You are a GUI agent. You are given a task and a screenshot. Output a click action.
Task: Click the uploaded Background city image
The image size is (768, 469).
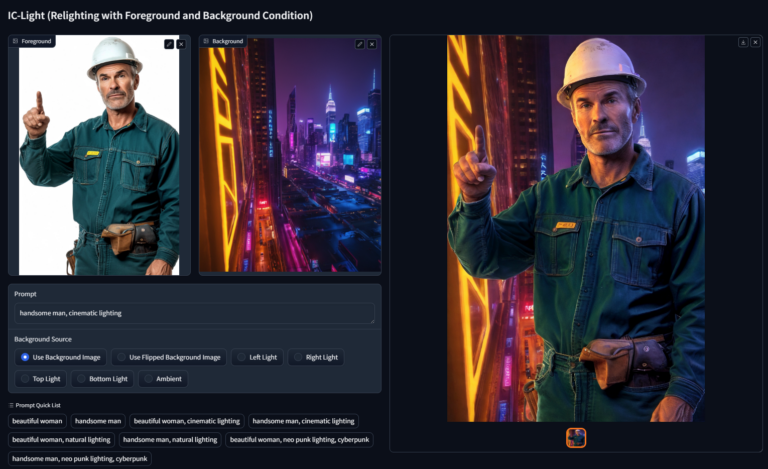pos(290,155)
